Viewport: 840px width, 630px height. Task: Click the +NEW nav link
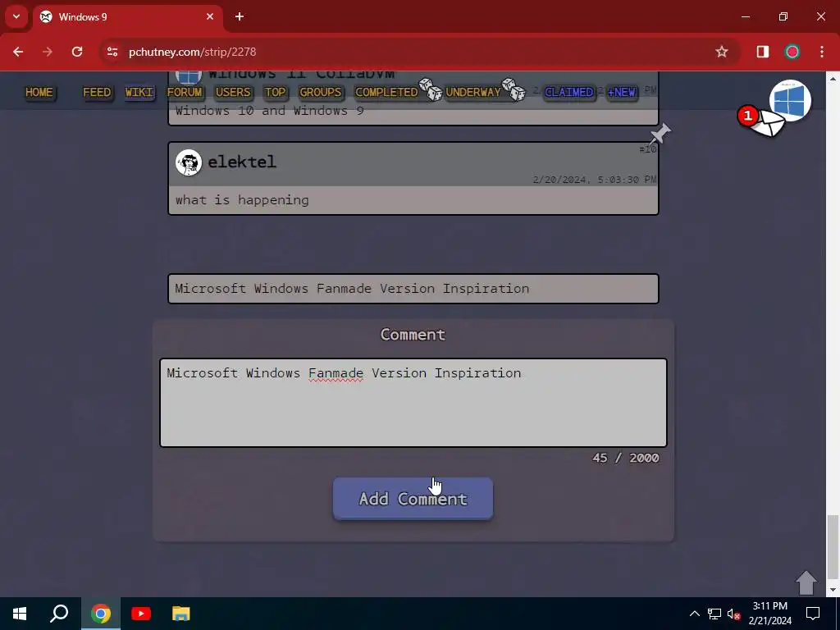pos(622,92)
